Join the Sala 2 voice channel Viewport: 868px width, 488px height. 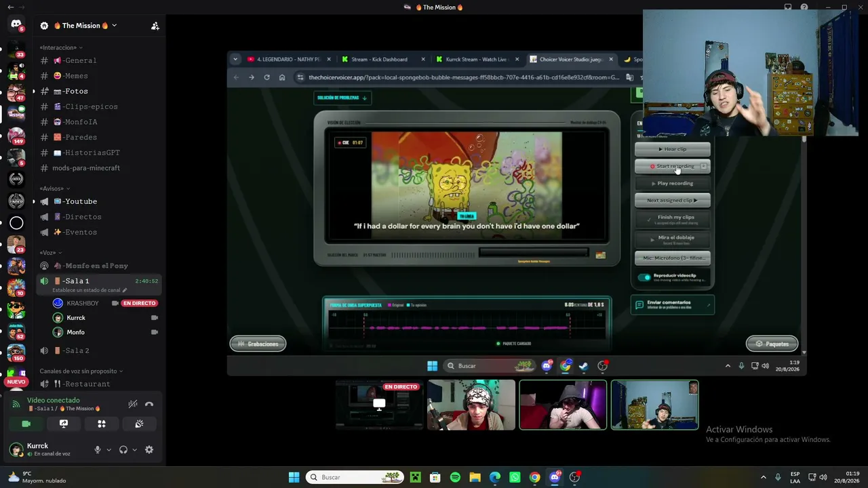100,350
